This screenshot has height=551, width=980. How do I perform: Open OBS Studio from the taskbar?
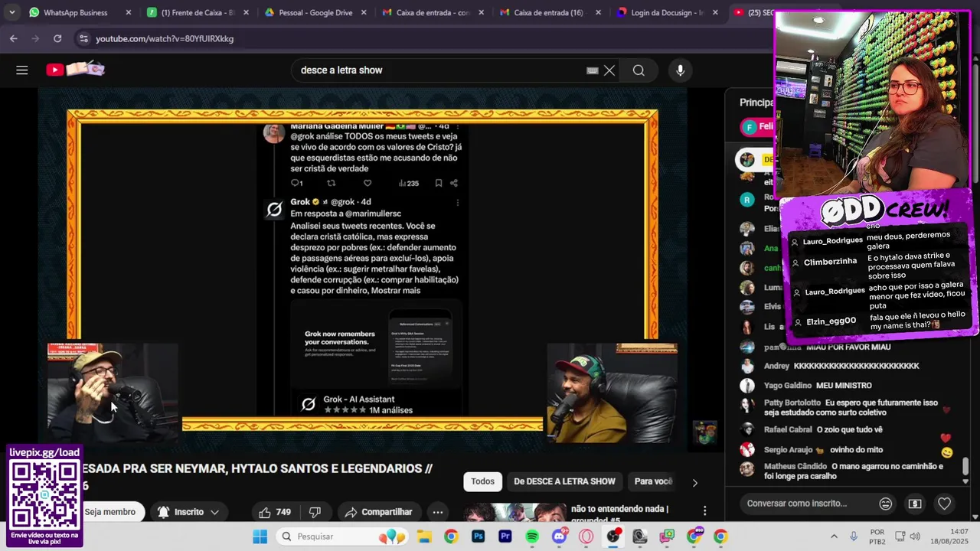point(613,536)
